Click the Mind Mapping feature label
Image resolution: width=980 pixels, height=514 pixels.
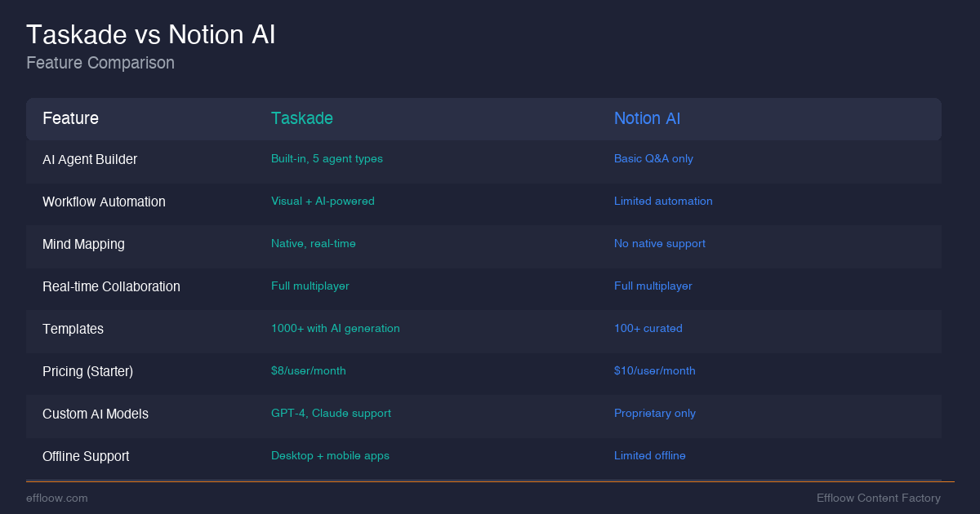pos(83,244)
